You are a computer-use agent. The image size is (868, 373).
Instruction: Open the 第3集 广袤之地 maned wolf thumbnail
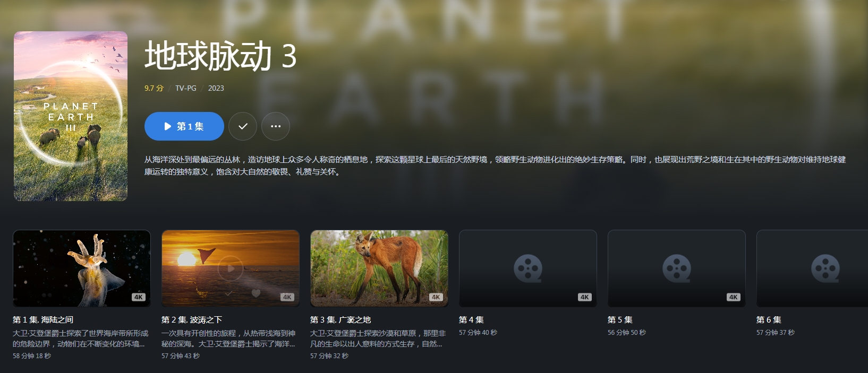(379, 268)
